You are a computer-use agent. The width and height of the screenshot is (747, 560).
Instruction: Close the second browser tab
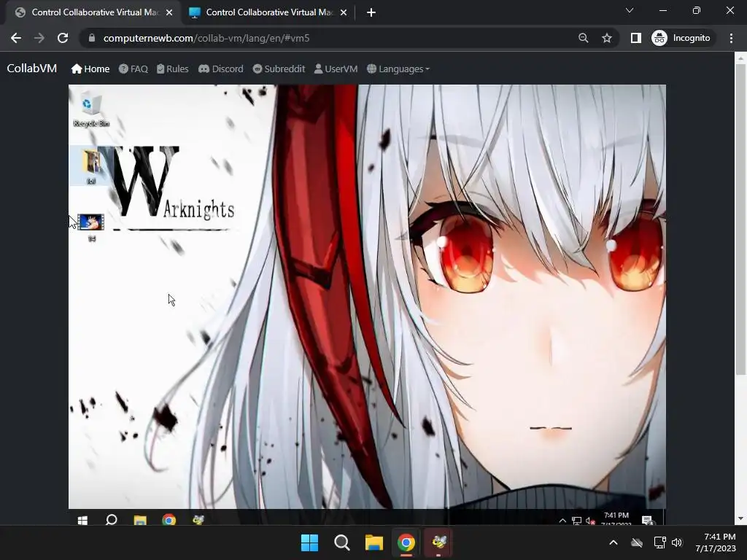[344, 12]
